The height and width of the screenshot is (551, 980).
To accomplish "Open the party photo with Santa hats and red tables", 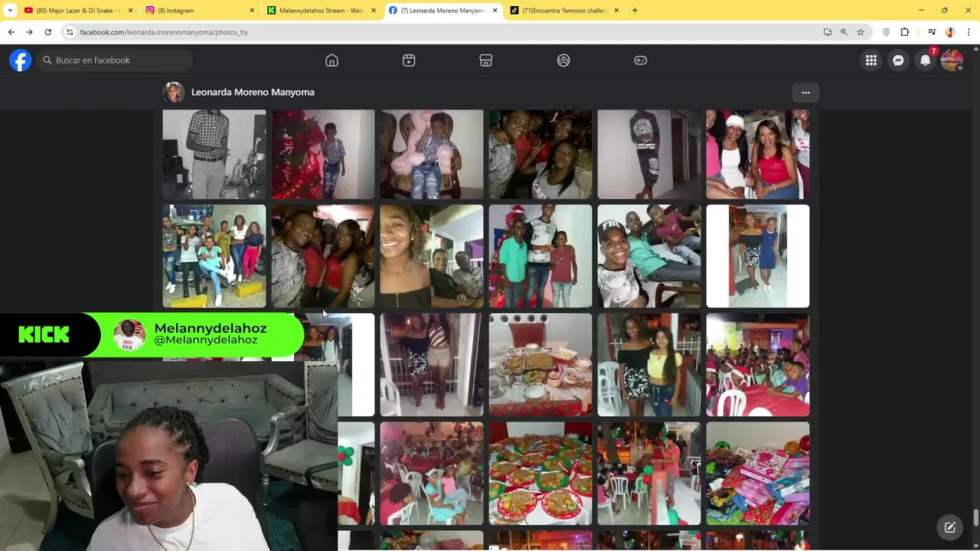I will coord(758,364).
